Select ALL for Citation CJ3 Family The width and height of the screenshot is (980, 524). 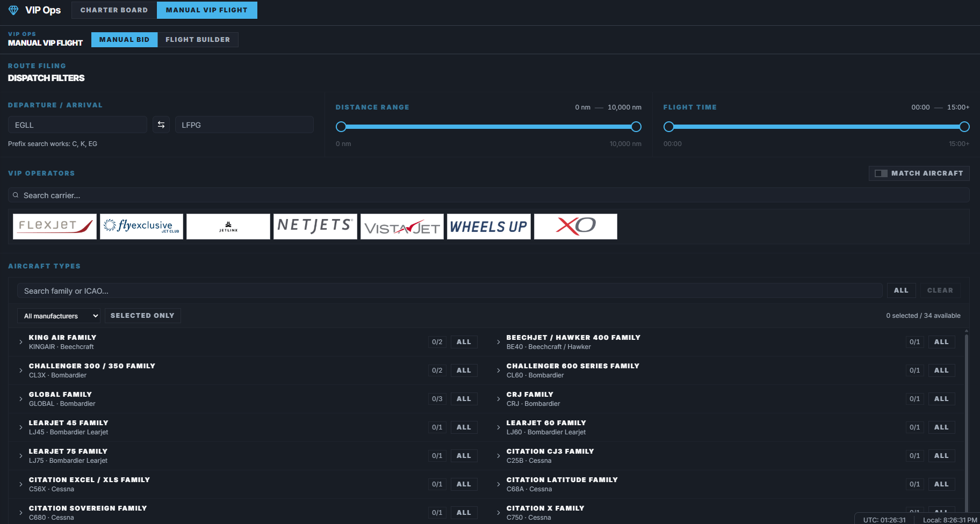tap(941, 456)
